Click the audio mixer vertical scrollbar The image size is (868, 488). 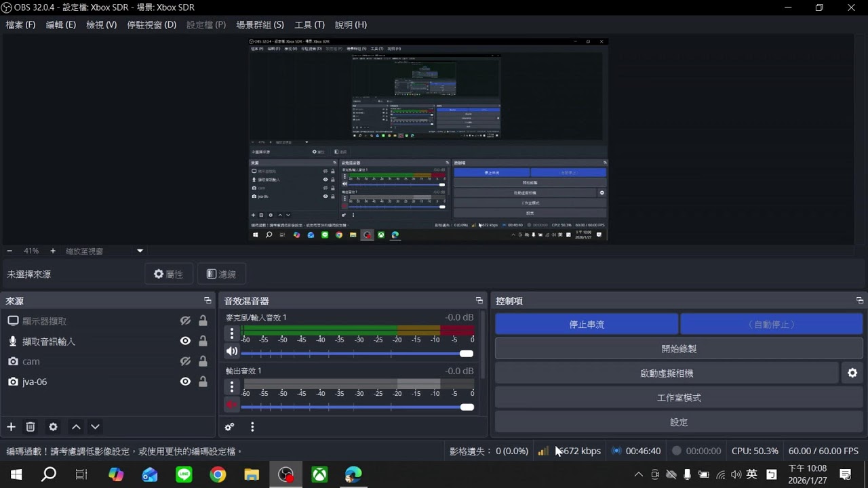coord(483,345)
